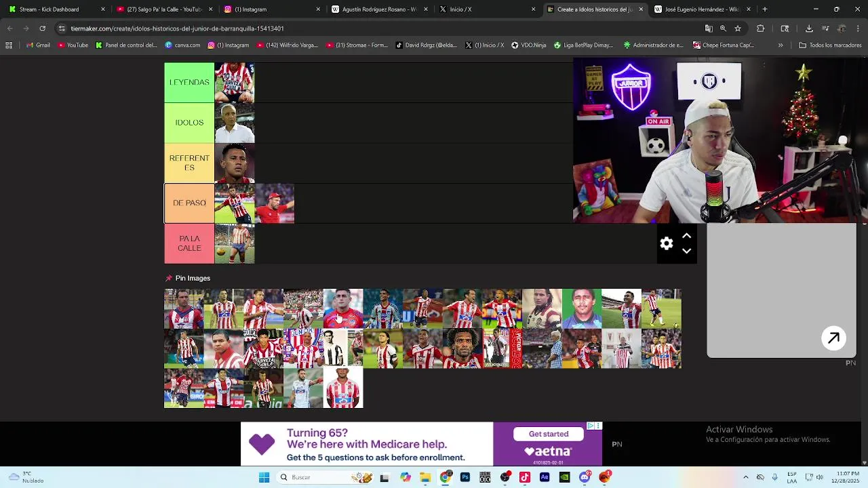Image resolution: width=868 pixels, height=488 pixels.
Task: Open Discord from the taskbar
Action: tap(585, 477)
